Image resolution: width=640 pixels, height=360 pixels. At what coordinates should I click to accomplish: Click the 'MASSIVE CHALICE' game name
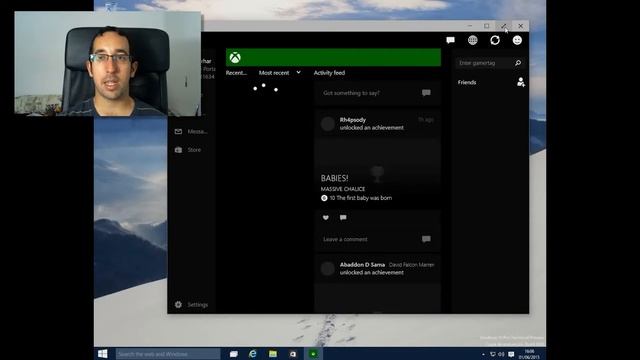coord(343,189)
